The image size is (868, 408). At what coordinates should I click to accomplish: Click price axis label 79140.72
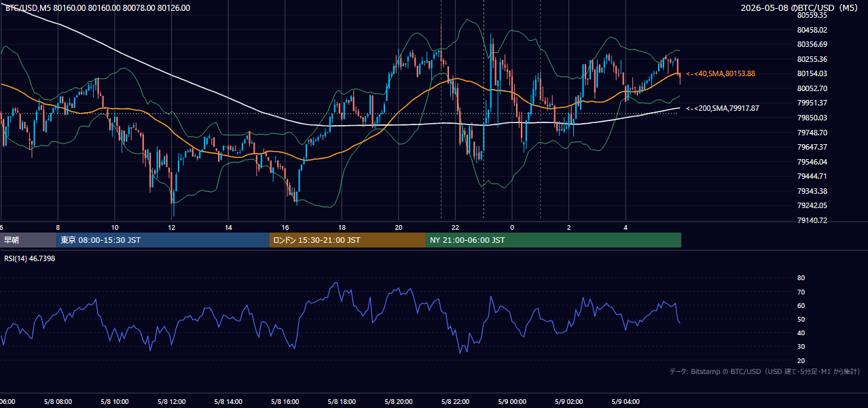point(812,220)
